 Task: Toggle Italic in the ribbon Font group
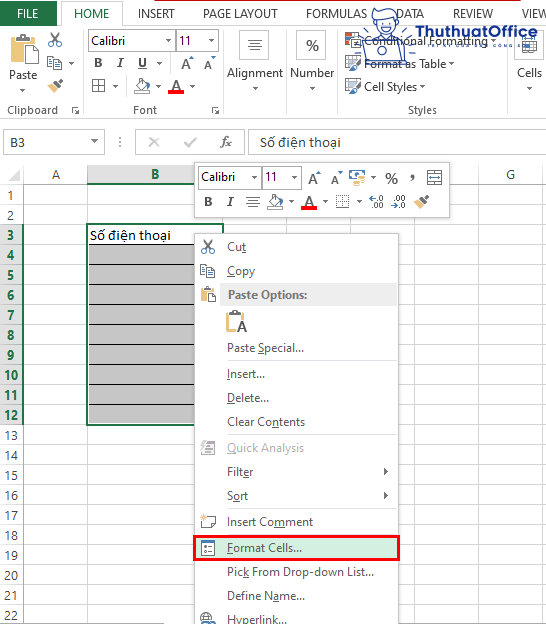(120, 63)
